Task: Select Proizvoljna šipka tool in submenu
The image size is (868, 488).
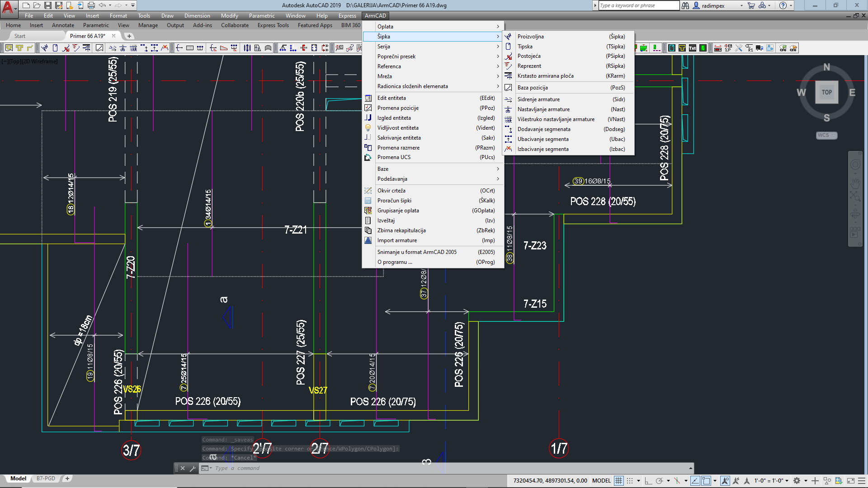Action: pyautogui.click(x=530, y=37)
